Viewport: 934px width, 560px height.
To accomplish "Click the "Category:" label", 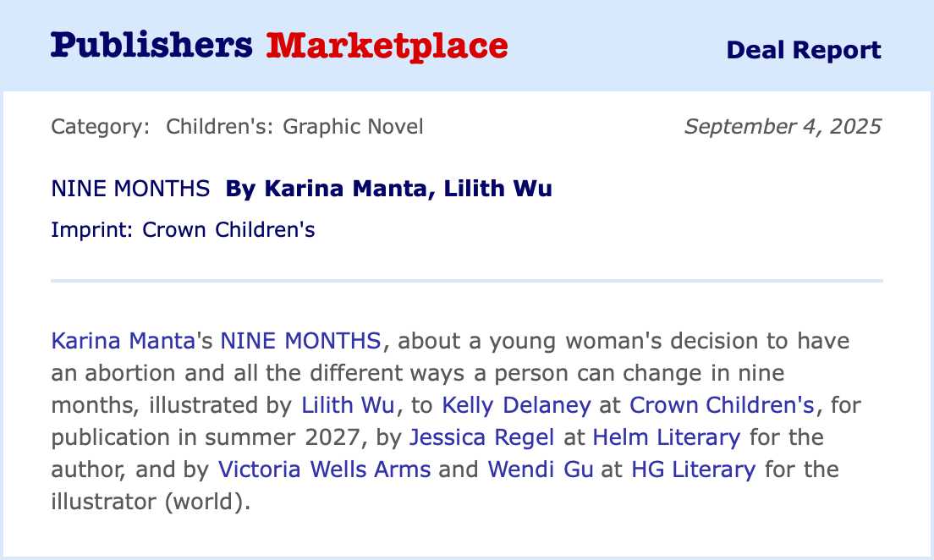I will tap(101, 127).
